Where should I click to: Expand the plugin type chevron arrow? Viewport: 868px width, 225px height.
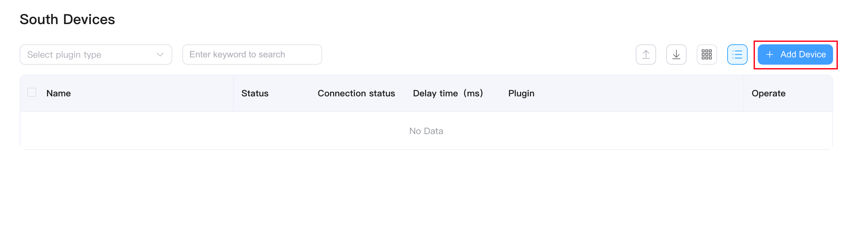pyautogui.click(x=160, y=55)
